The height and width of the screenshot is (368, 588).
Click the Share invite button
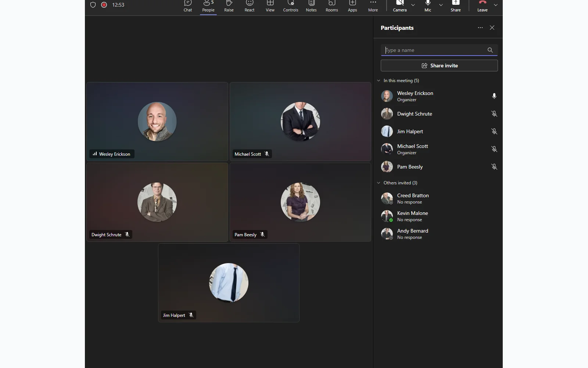click(439, 66)
